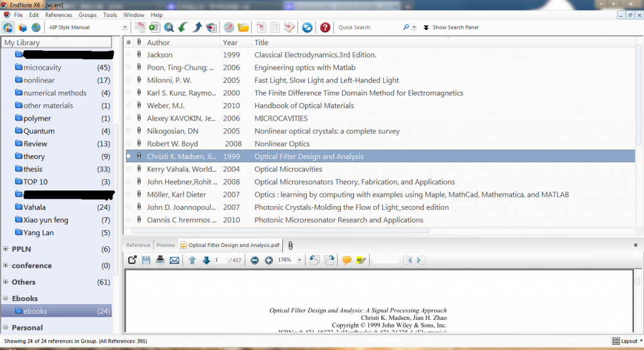
Task: Zoom out the PDF with minus icon
Action: click(255, 260)
